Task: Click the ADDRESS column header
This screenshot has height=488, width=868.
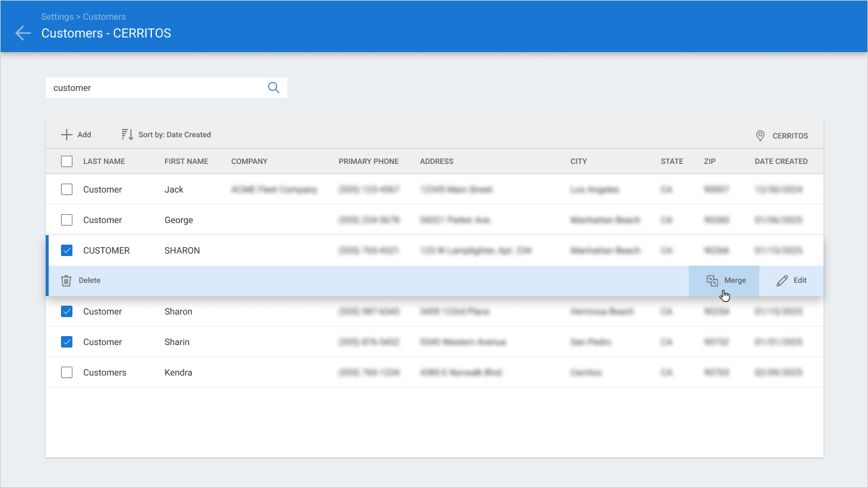Action: click(x=437, y=161)
